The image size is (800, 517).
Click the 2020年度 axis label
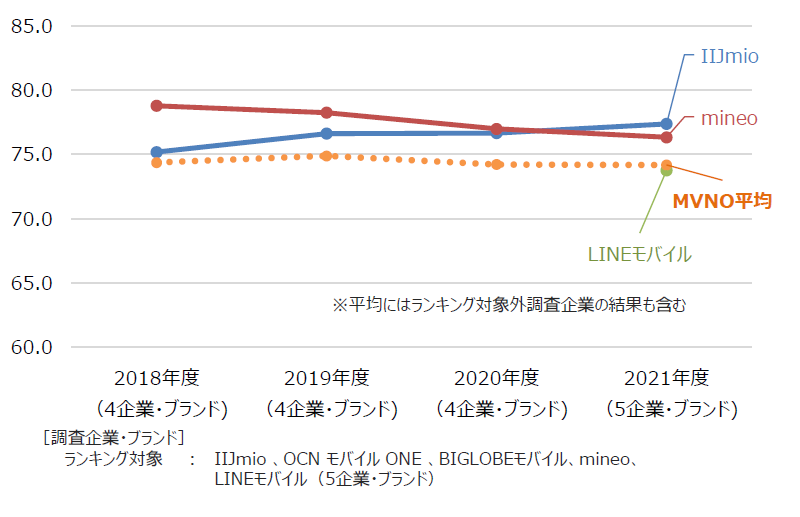(x=496, y=378)
